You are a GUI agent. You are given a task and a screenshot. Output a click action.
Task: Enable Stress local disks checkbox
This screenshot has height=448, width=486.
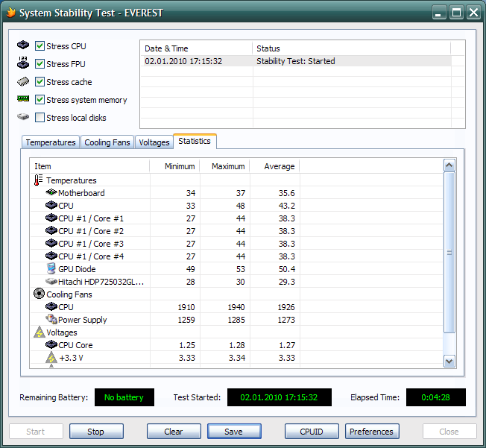40,118
